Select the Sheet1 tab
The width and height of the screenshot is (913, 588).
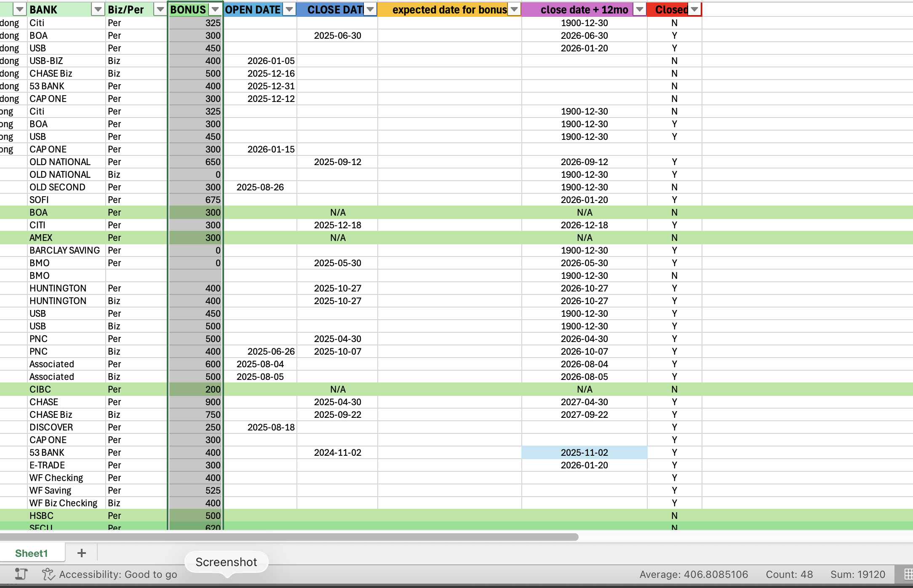(32, 553)
